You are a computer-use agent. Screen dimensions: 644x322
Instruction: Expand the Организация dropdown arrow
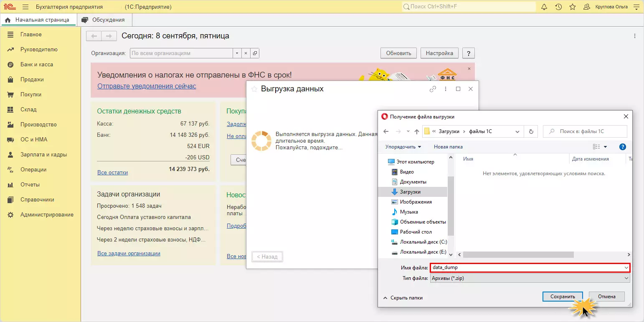coord(237,53)
